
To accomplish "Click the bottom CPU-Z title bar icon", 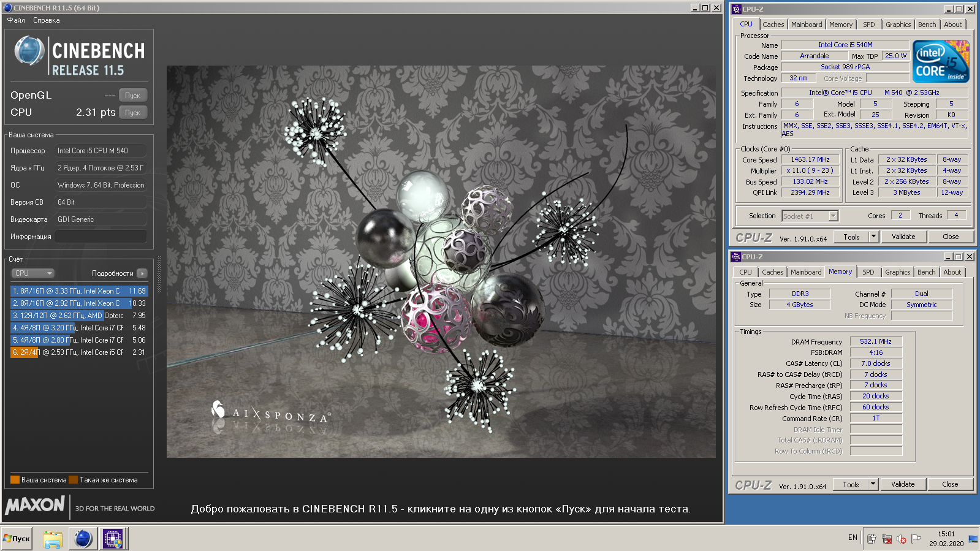I will click(x=736, y=257).
